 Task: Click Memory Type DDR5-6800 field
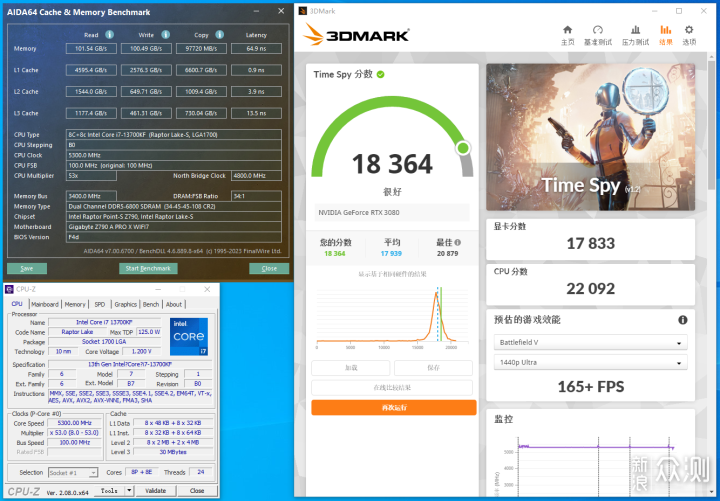[x=174, y=207]
